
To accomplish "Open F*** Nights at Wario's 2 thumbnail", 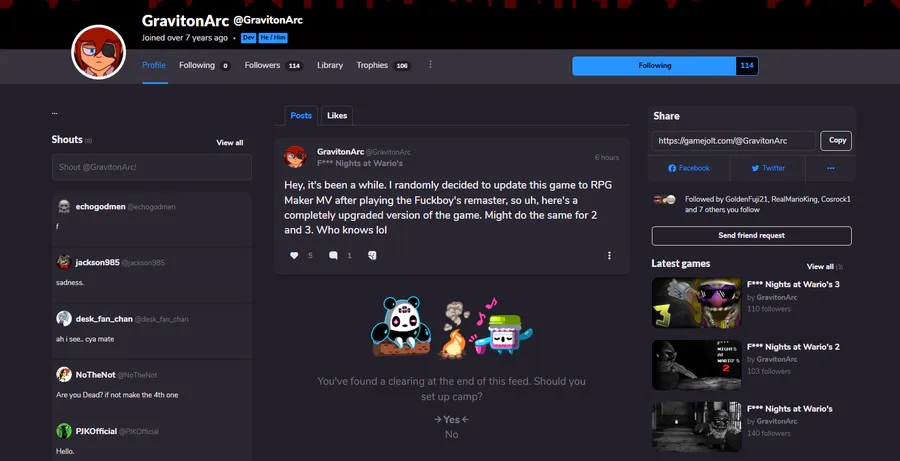I will [697, 365].
